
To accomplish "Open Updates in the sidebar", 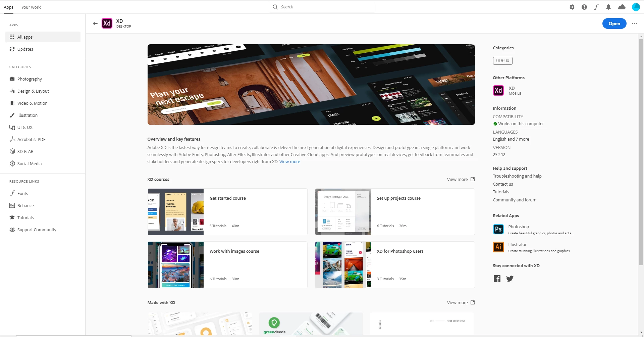I will (x=43, y=49).
